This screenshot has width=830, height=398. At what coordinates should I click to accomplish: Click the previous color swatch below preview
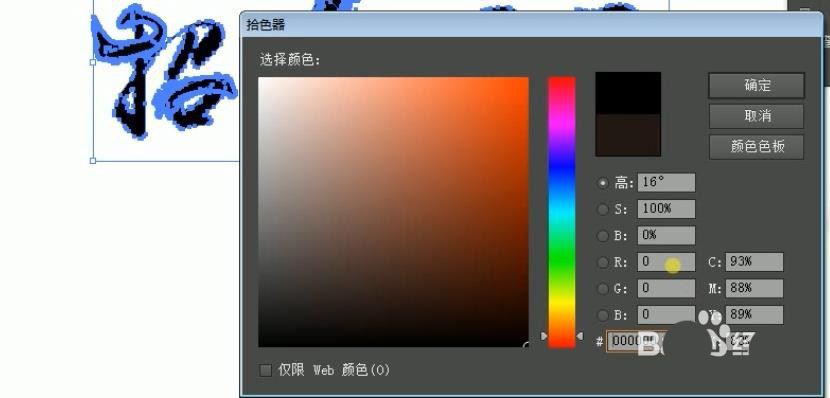(628, 135)
